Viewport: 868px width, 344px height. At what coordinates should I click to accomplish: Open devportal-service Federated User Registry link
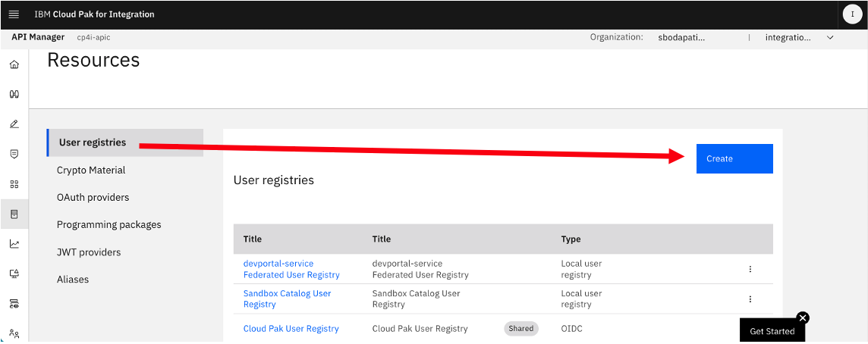[291, 269]
